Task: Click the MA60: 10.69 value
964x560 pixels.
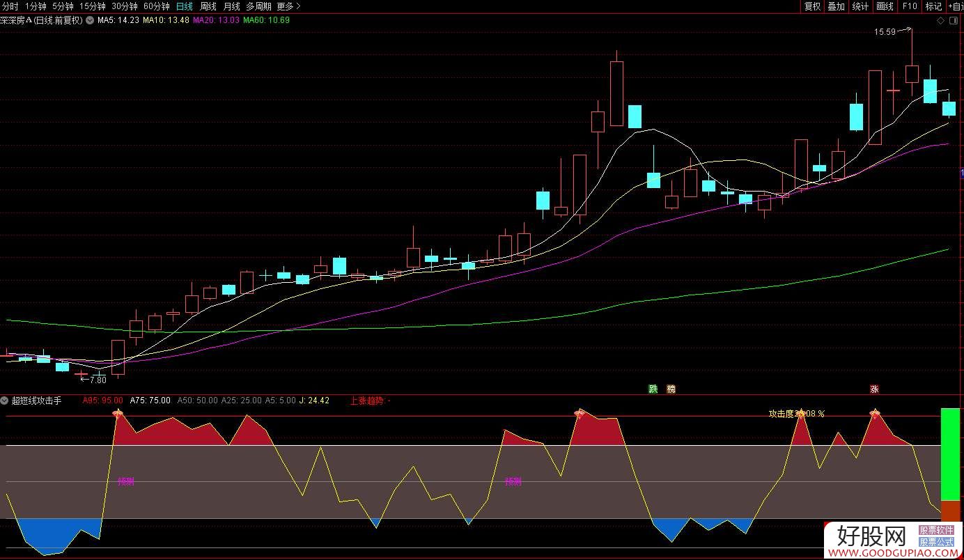Action: pyautogui.click(x=266, y=20)
